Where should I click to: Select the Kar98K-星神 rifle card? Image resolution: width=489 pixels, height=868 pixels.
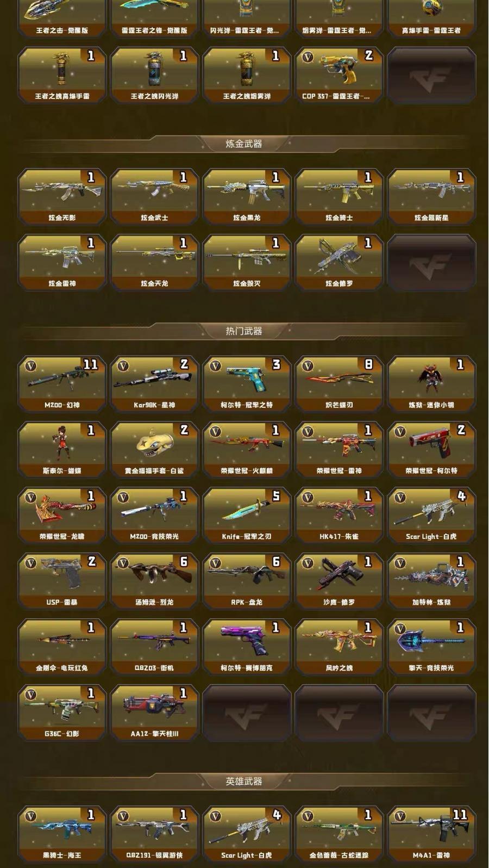[154, 384]
